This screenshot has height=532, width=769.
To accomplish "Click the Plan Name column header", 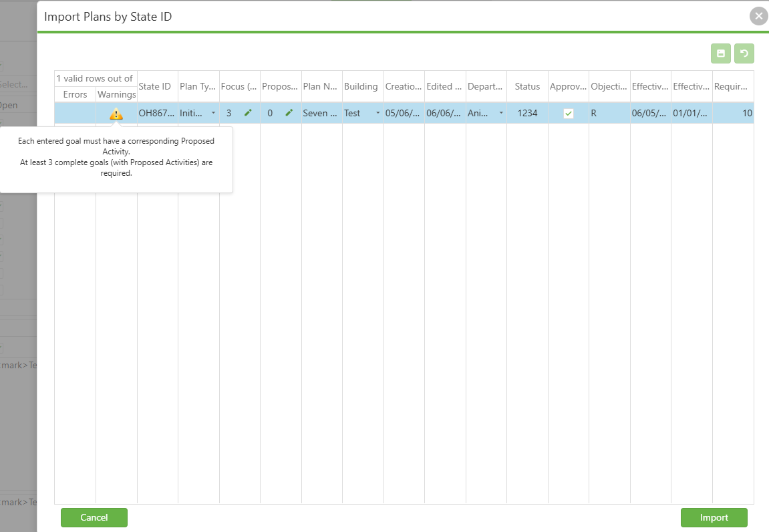I will tap(322, 86).
